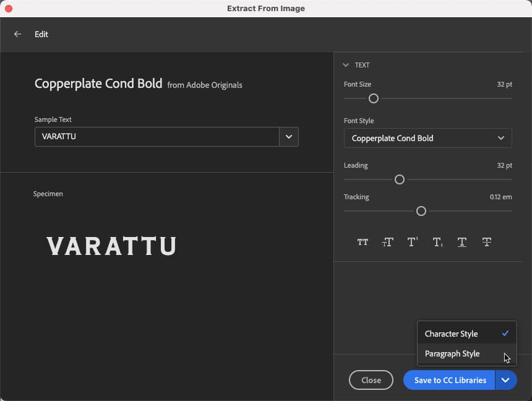Click the Font Size 32 pt value
This screenshot has height=401, width=532.
coord(504,84)
